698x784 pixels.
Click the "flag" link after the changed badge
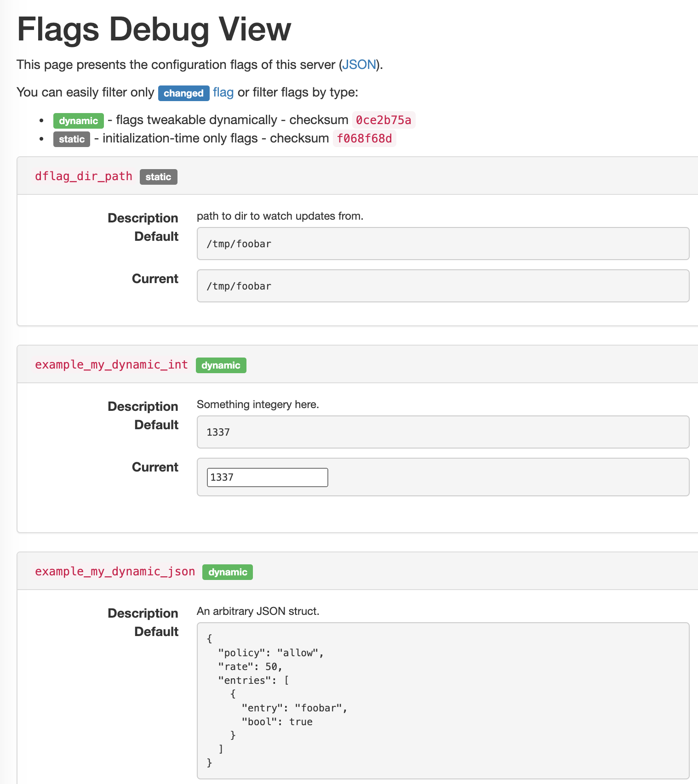click(223, 92)
